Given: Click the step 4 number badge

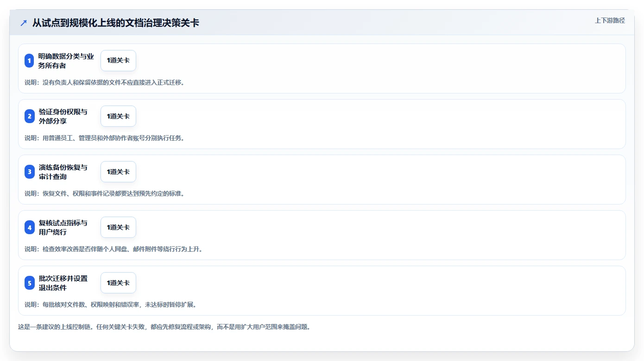Looking at the screenshot, I should point(29,227).
